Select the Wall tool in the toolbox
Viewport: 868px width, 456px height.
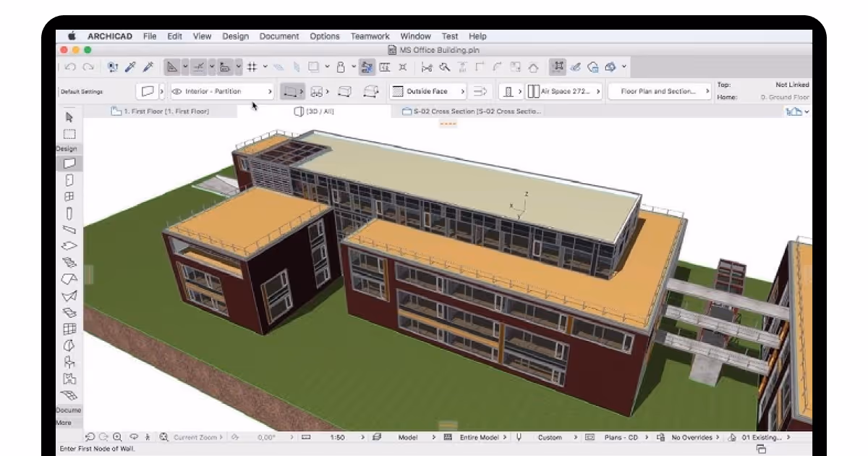point(69,164)
